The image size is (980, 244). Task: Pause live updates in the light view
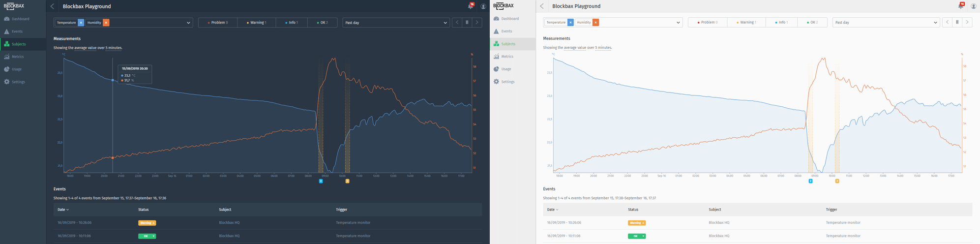pyautogui.click(x=957, y=22)
